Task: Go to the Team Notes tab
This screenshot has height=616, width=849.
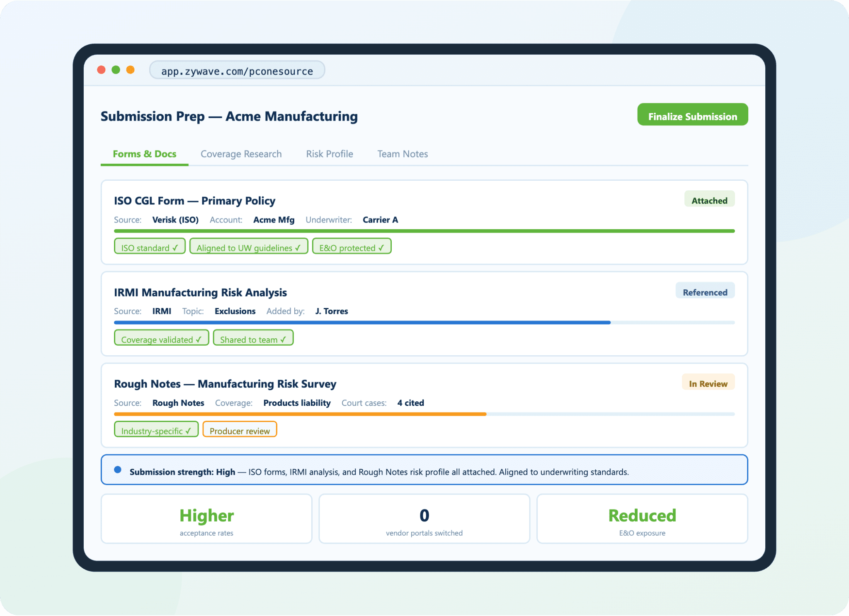Action: click(402, 154)
